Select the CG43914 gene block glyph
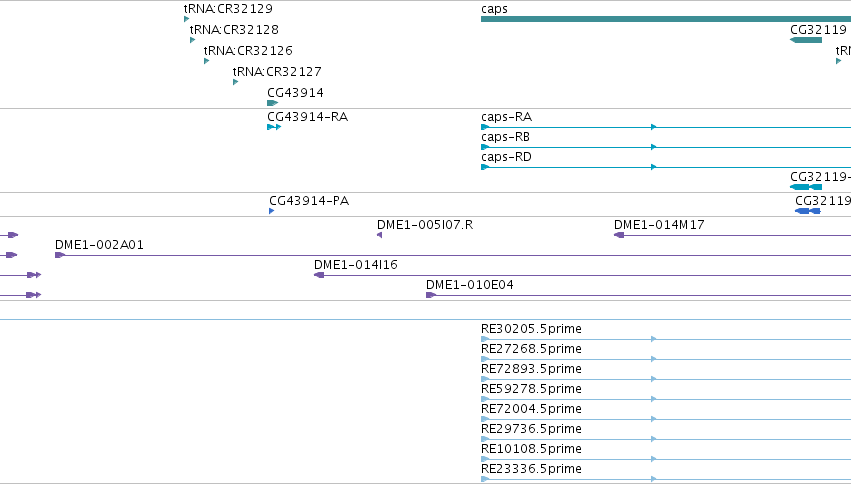This screenshot has width=851, height=484. point(272,103)
